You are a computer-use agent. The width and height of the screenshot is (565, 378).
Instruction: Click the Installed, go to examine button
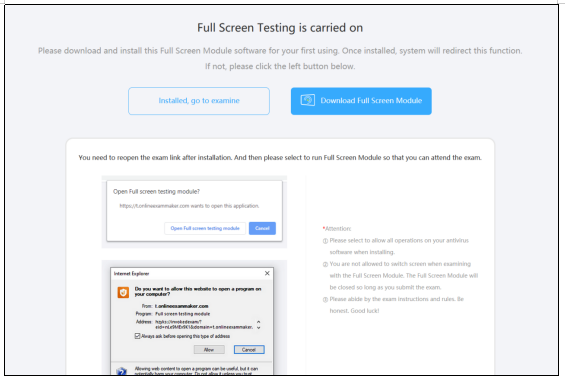pos(199,101)
